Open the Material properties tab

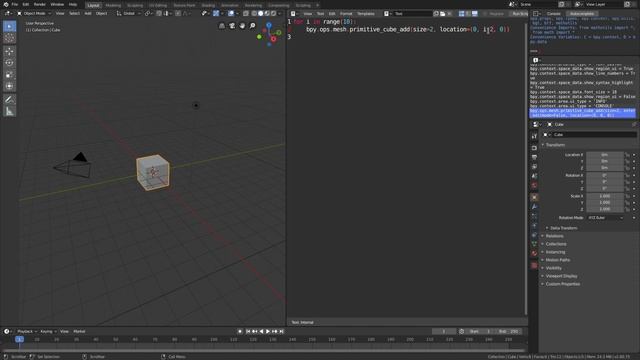[x=534, y=253]
